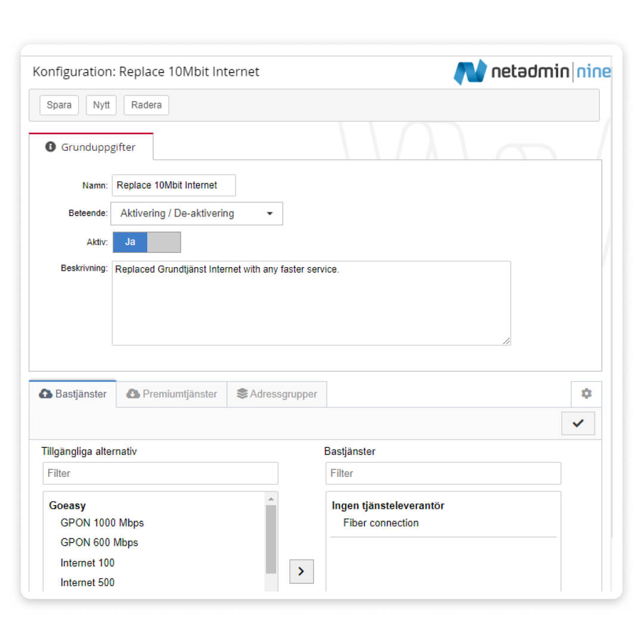Open the Beteende dropdown
The width and height of the screenshot is (644, 644).
click(x=197, y=213)
